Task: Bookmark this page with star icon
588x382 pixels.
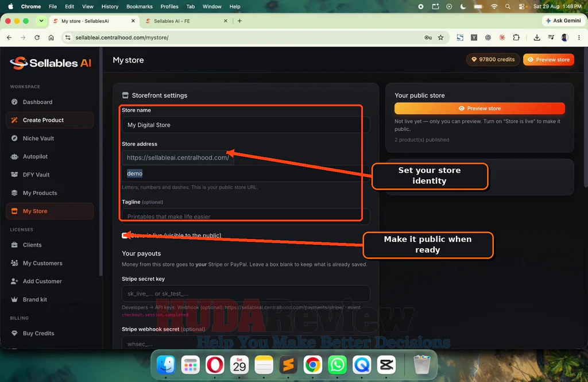Action: [x=440, y=37]
